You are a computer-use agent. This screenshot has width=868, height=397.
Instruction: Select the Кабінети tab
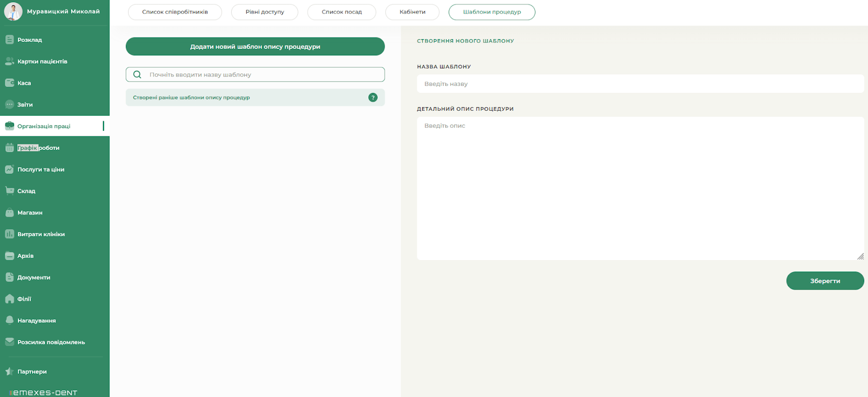(x=412, y=12)
